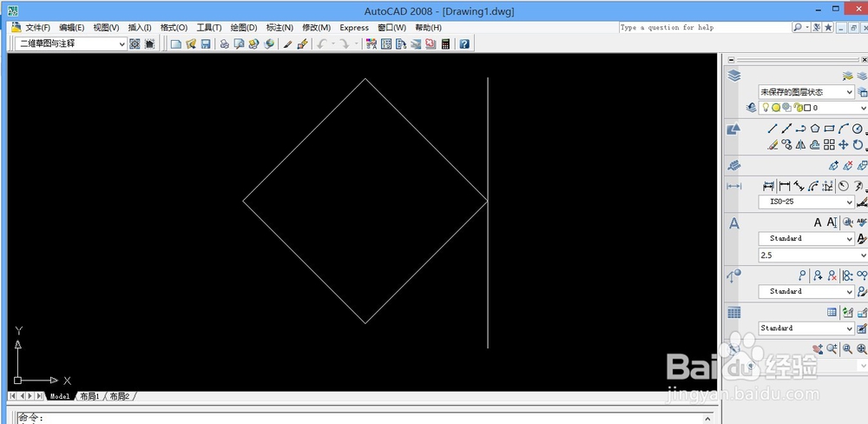Open the multileader style Standard dropdown
868x424 pixels.
[849, 292]
